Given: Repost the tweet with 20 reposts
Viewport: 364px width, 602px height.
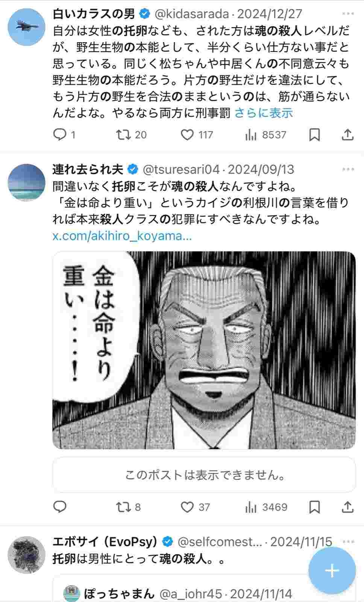Looking at the screenshot, I should point(131,135).
